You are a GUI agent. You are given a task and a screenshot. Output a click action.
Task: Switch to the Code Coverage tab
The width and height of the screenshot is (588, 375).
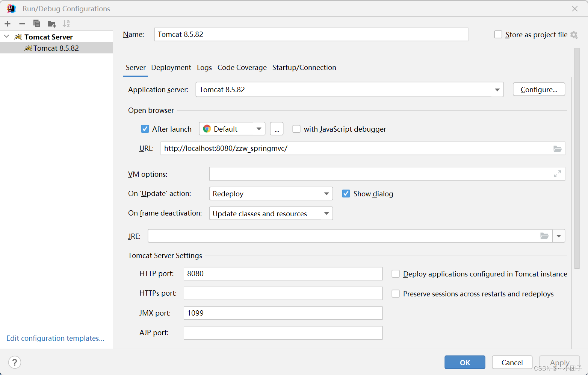click(x=242, y=68)
